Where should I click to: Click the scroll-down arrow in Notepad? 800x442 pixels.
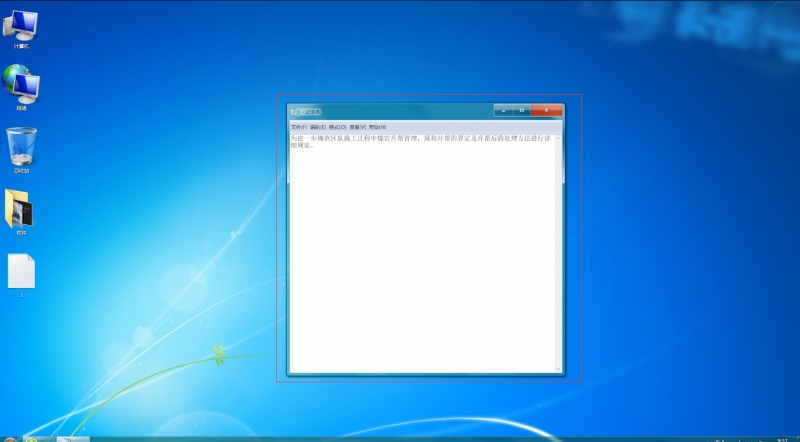[x=559, y=369]
